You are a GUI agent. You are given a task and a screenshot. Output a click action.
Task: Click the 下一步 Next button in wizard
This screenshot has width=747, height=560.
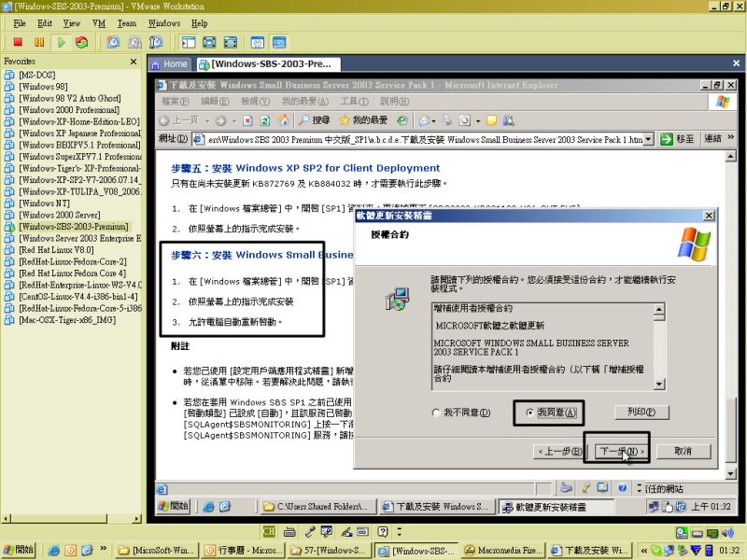pos(622,451)
